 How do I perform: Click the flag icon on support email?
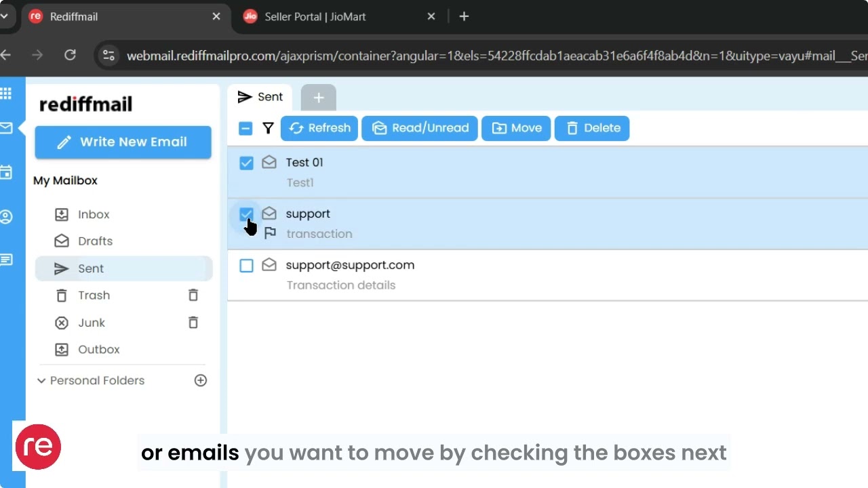click(270, 233)
